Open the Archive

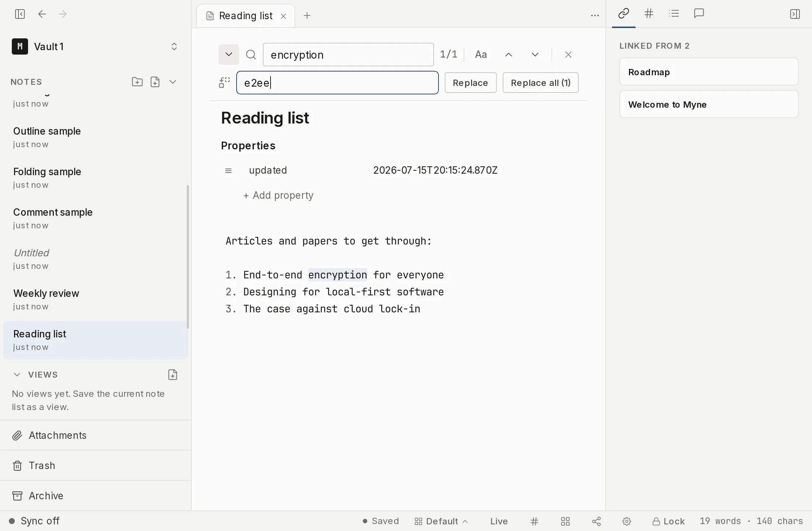coord(96,496)
